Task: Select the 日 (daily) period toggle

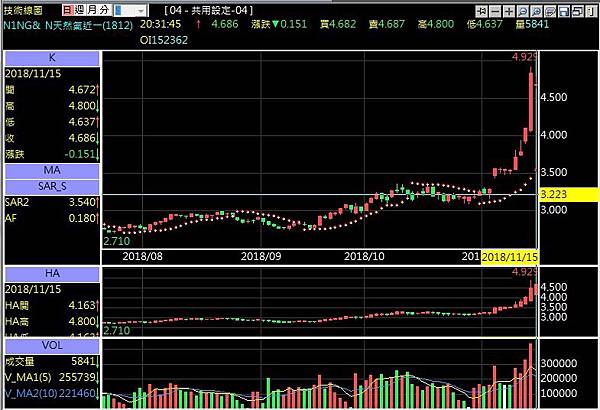Action: 68,10
